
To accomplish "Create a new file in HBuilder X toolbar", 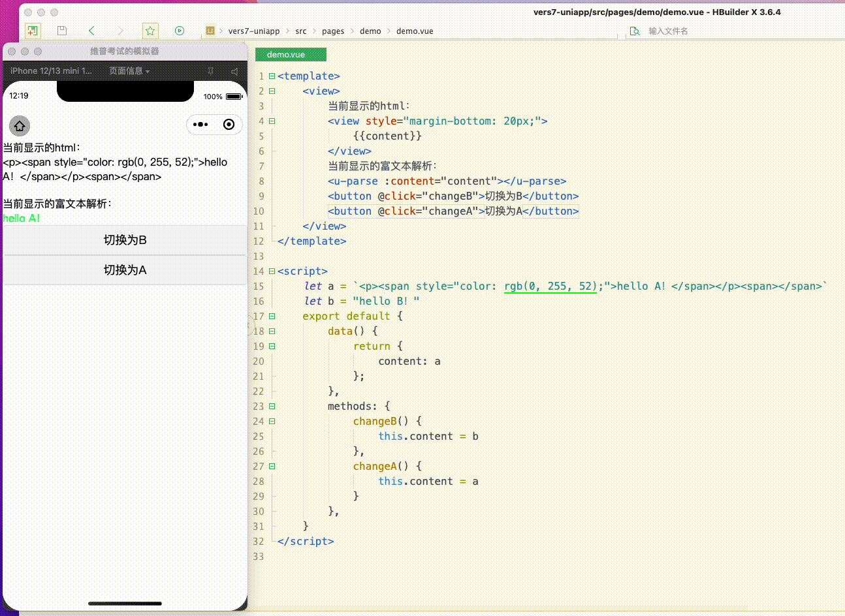I will coord(32,30).
